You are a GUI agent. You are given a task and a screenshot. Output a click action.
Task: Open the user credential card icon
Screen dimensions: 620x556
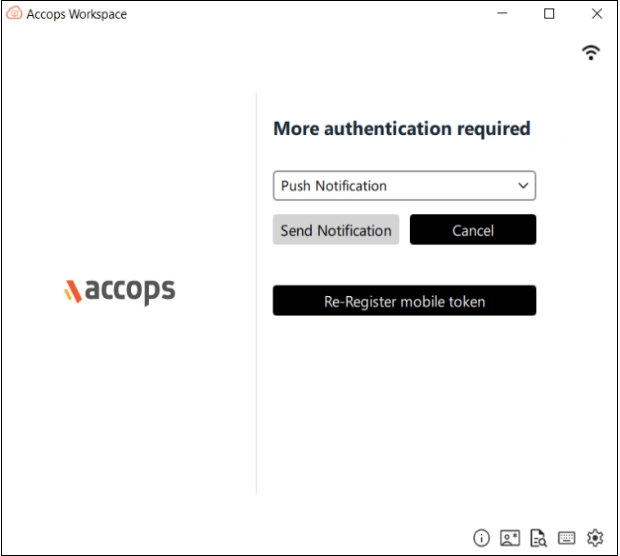click(x=510, y=538)
